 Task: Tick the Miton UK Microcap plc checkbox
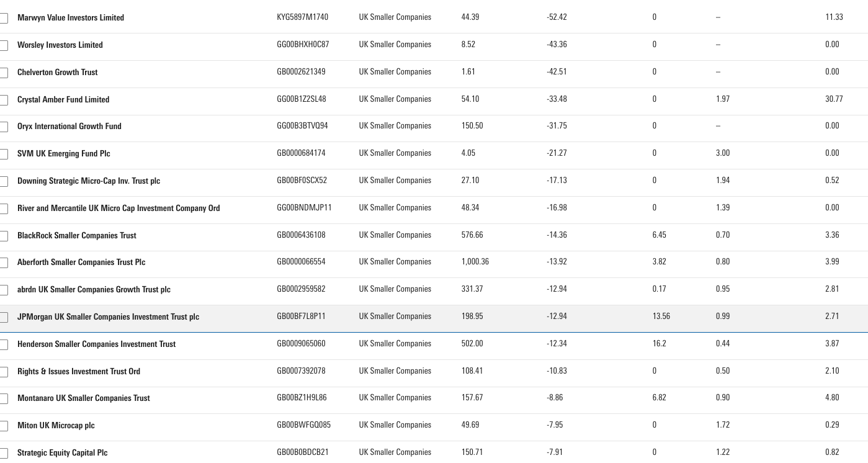click(3, 426)
